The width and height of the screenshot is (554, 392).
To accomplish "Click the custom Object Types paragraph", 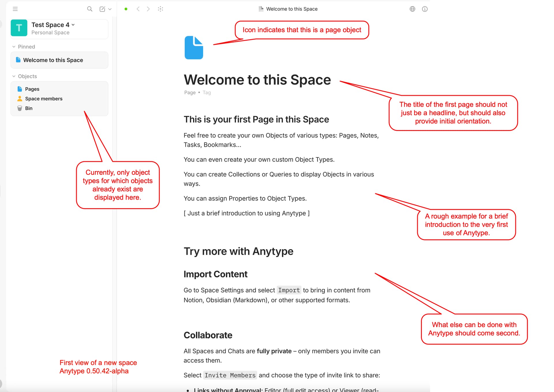I will pyautogui.click(x=259, y=160).
